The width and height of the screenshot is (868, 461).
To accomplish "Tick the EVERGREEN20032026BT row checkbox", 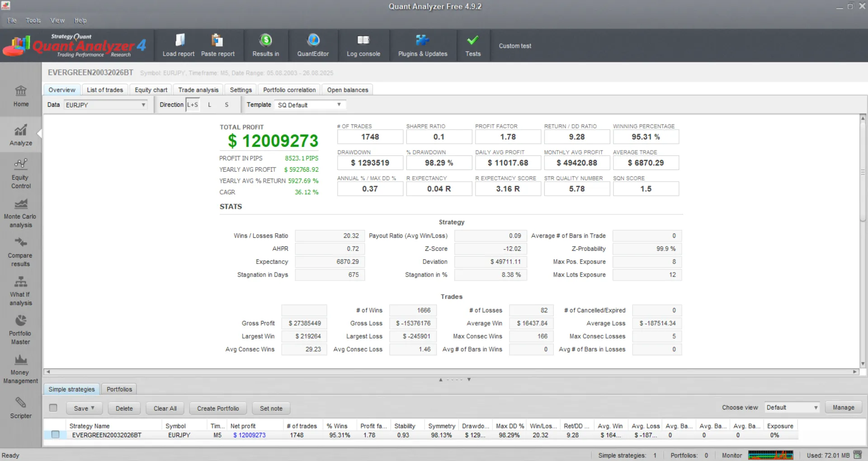I will 56,435.
